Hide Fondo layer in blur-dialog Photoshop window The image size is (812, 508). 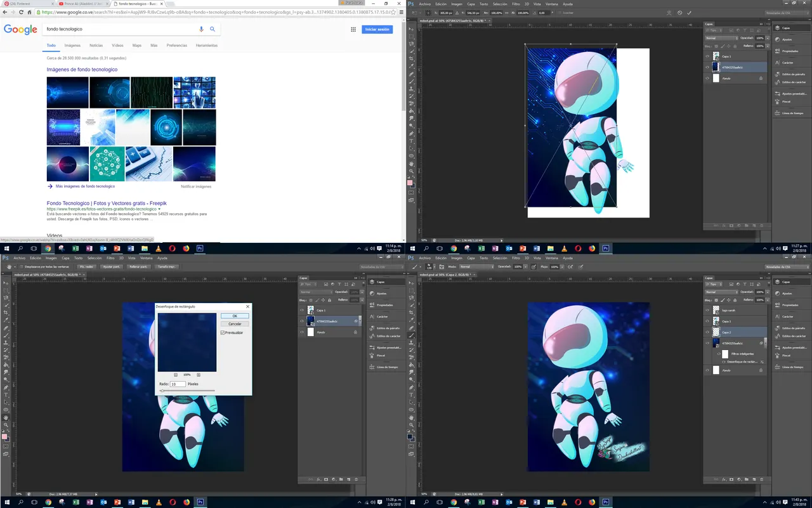[x=302, y=332]
